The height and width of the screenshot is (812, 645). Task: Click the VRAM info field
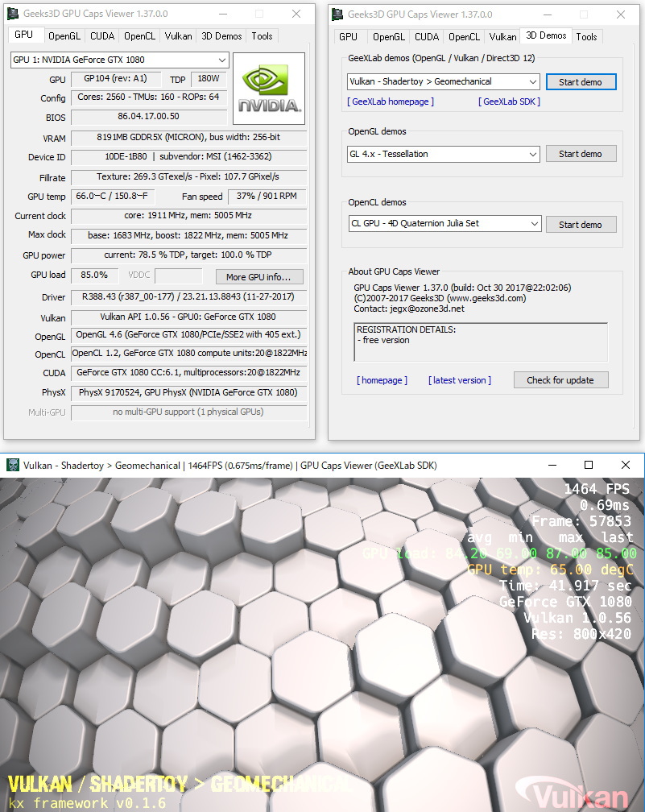[188, 138]
